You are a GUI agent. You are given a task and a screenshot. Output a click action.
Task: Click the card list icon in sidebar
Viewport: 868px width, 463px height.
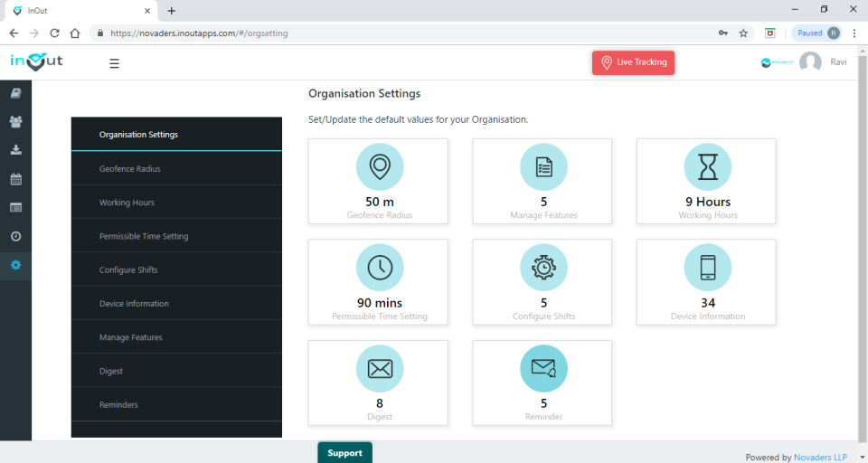tap(16, 208)
